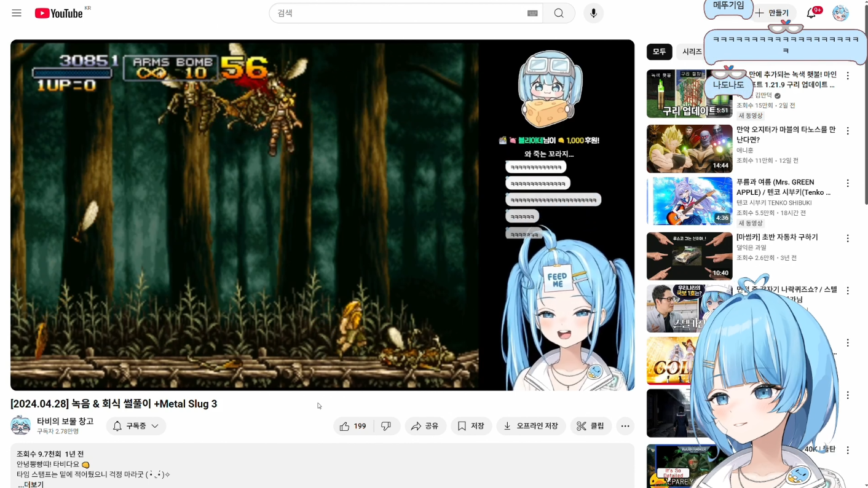Open 타비의 보물 창고 channel name link
868x488 pixels.
(65, 421)
